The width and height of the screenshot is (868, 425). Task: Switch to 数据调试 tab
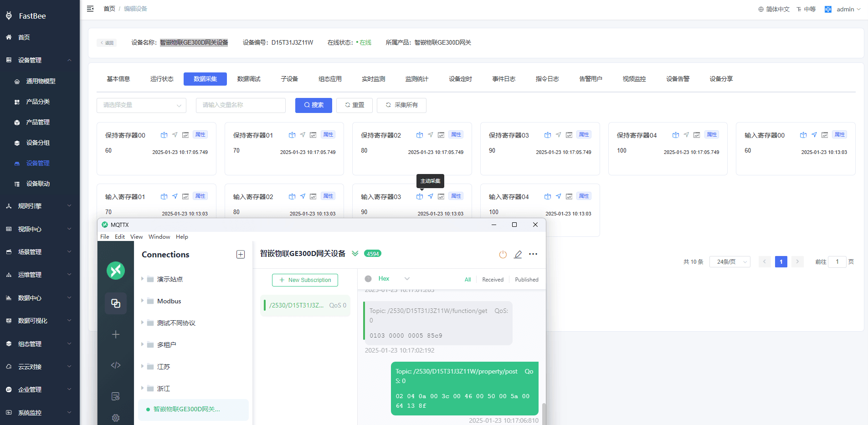(249, 79)
